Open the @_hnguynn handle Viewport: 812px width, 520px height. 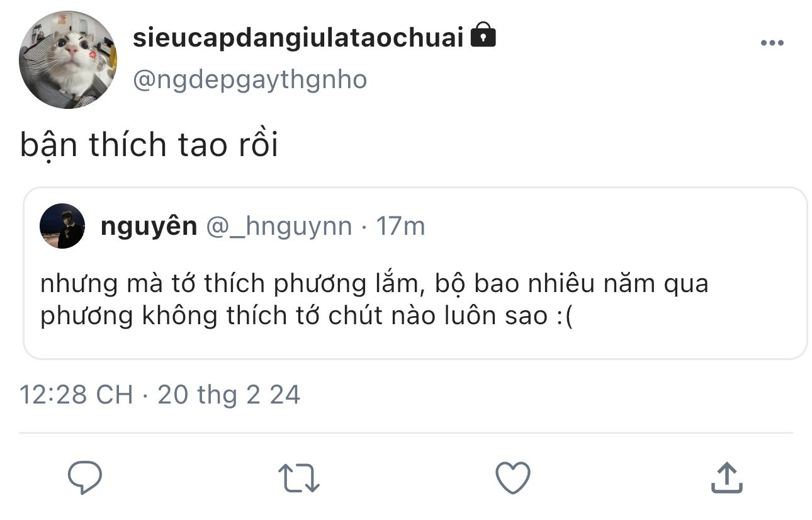279,226
